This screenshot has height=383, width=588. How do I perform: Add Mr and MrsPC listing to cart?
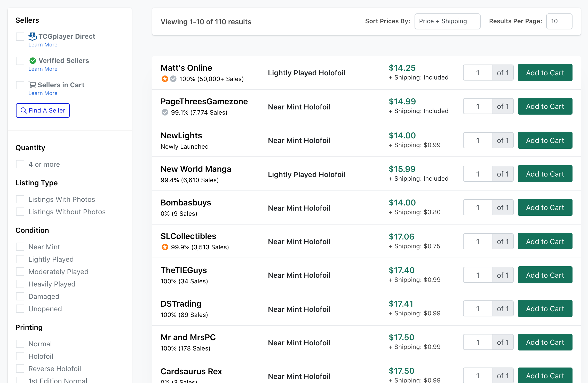click(x=545, y=342)
